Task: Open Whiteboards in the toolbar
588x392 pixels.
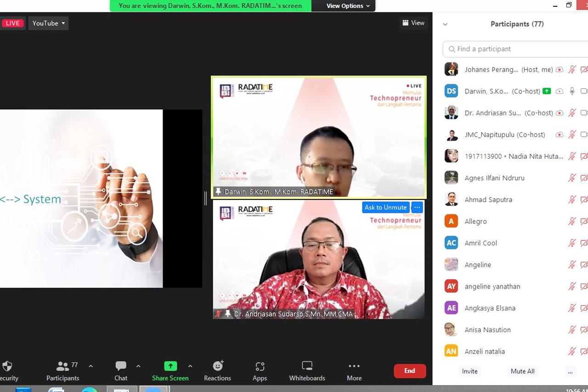Action: point(307,371)
